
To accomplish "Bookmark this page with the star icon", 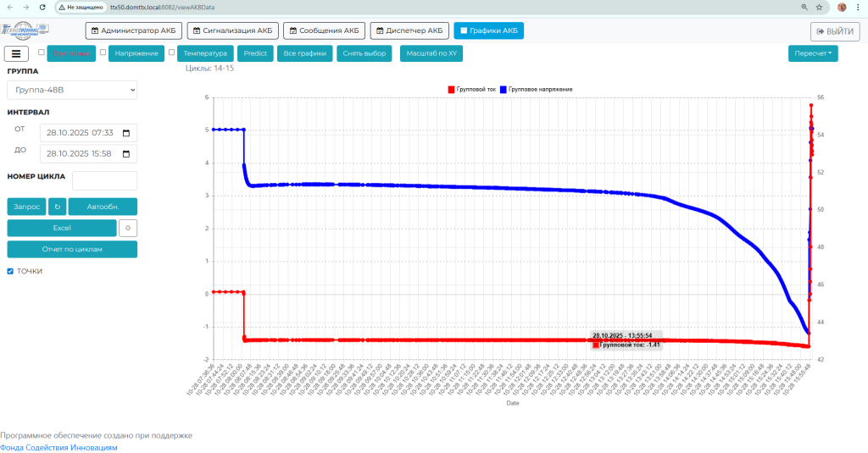I will tap(820, 7).
